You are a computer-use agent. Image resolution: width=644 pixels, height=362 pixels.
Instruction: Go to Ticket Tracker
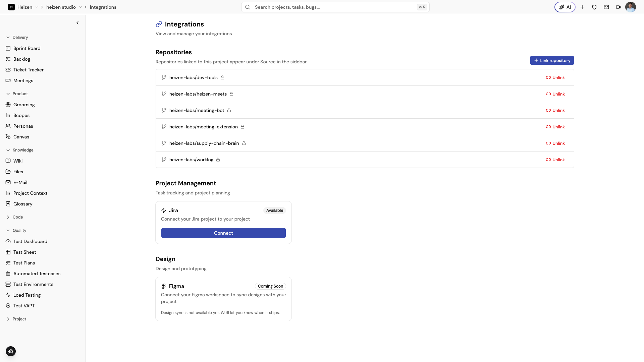coord(29,70)
